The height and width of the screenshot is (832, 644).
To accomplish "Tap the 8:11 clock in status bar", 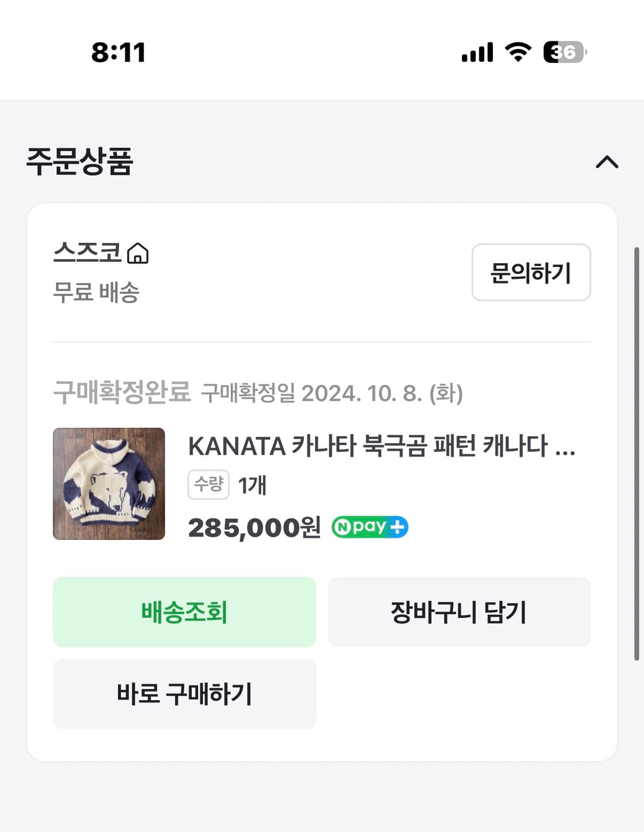I will coord(118,53).
